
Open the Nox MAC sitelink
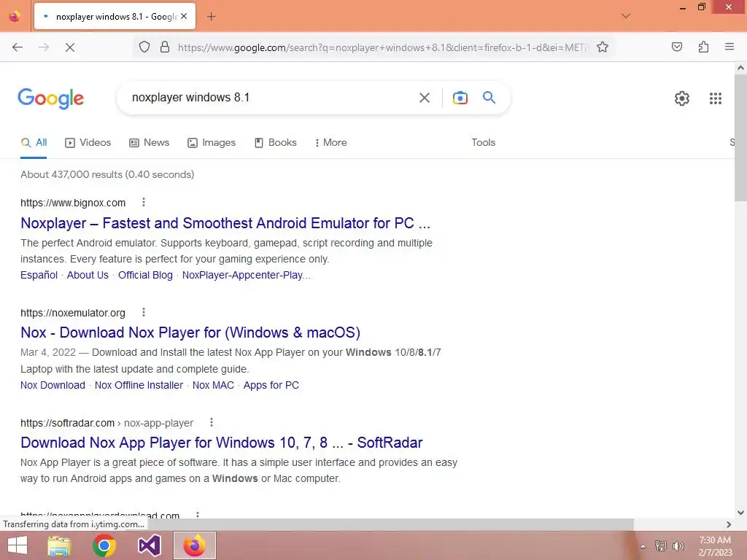(x=213, y=385)
